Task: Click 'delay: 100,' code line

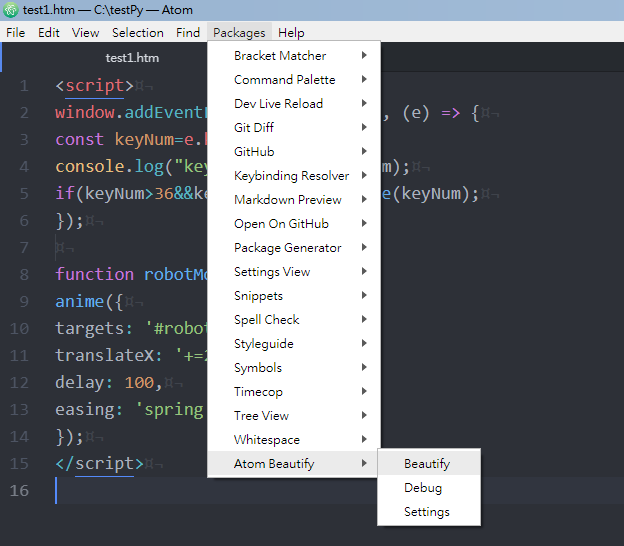Action: [109, 383]
